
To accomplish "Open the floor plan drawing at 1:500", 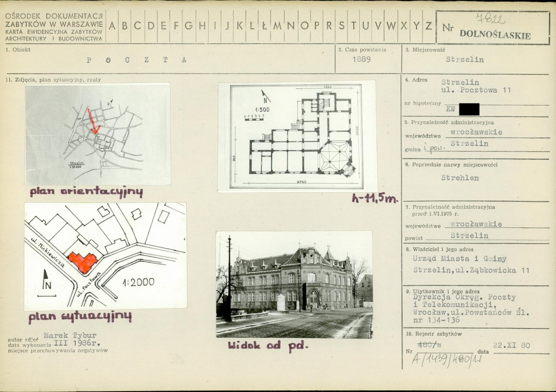I will [297, 136].
